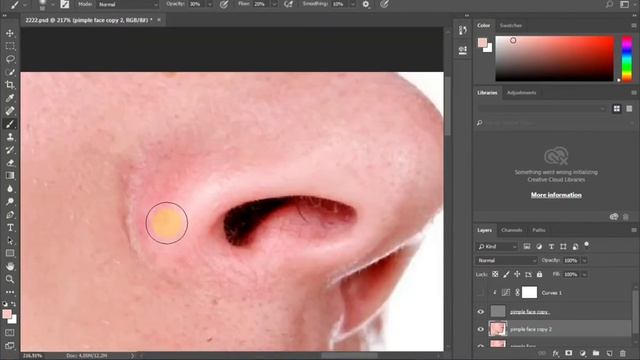Viewport: 640px width, 360px height.
Task: Enable airbrush-style build-up
Action: pyautogui.click(x=288, y=4)
